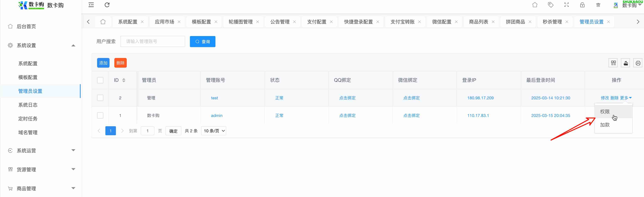Click the lock icon in the header
The width and height of the screenshot is (644, 197).
583,5
